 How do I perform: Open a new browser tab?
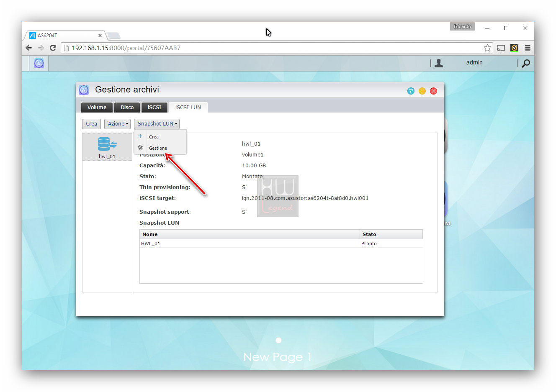114,36
